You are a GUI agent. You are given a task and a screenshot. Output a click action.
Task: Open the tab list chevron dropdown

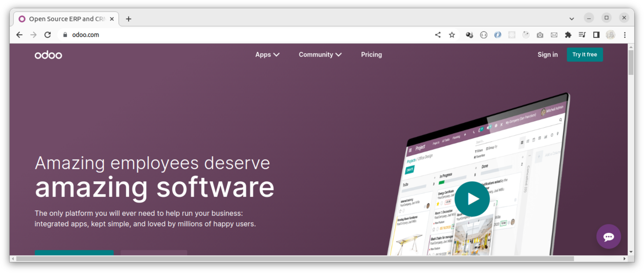(x=571, y=18)
